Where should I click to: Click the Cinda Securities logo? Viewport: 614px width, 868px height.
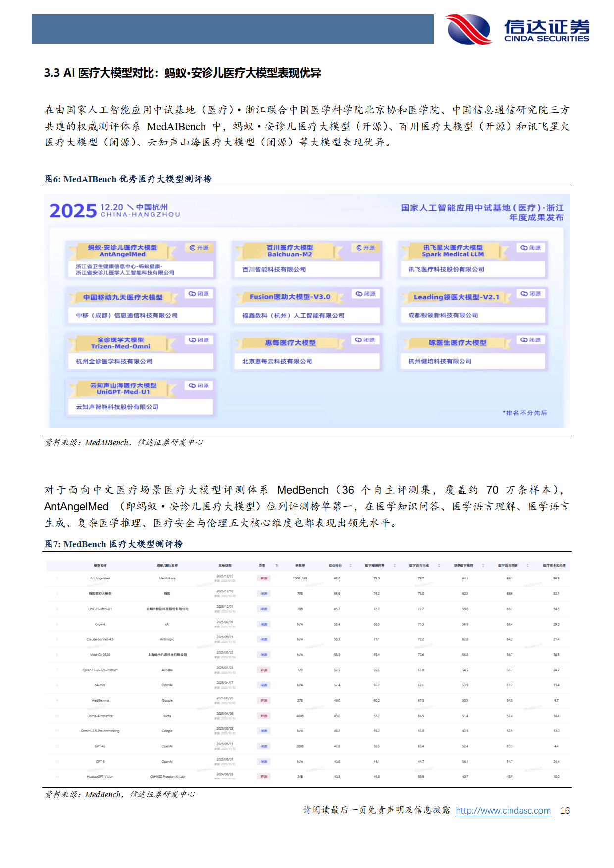[x=517, y=29]
